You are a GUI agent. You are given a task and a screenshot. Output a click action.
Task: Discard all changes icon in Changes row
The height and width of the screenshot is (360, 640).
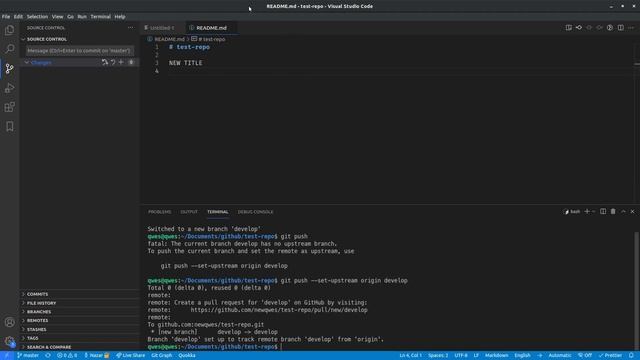point(113,62)
